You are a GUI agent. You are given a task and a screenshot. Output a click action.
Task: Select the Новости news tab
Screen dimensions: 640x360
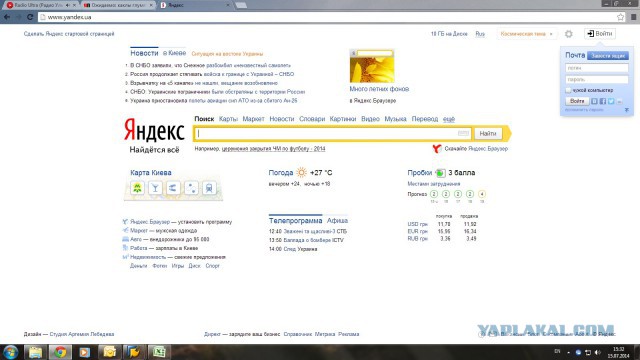tap(144, 53)
